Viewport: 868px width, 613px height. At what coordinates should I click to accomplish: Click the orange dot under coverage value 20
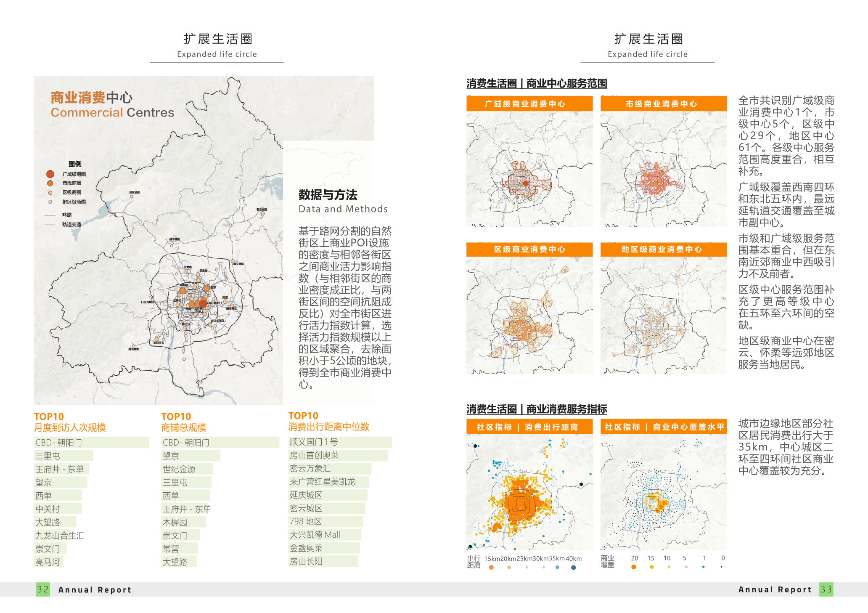pyautogui.click(x=634, y=567)
